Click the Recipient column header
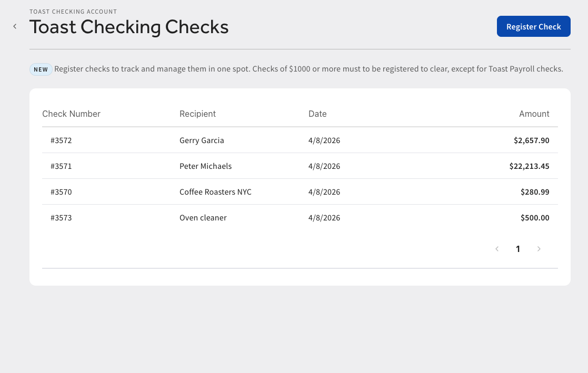Viewport: 588px width, 373px height. point(197,114)
